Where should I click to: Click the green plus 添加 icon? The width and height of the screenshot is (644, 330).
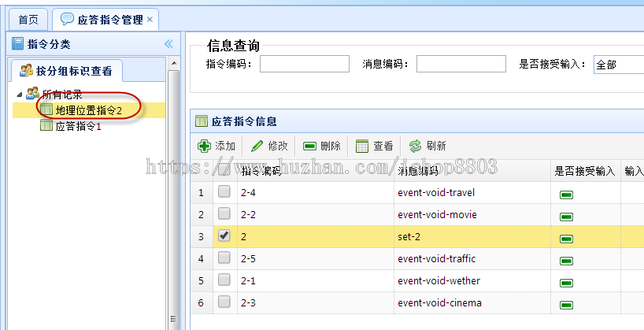pyautogui.click(x=204, y=146)
